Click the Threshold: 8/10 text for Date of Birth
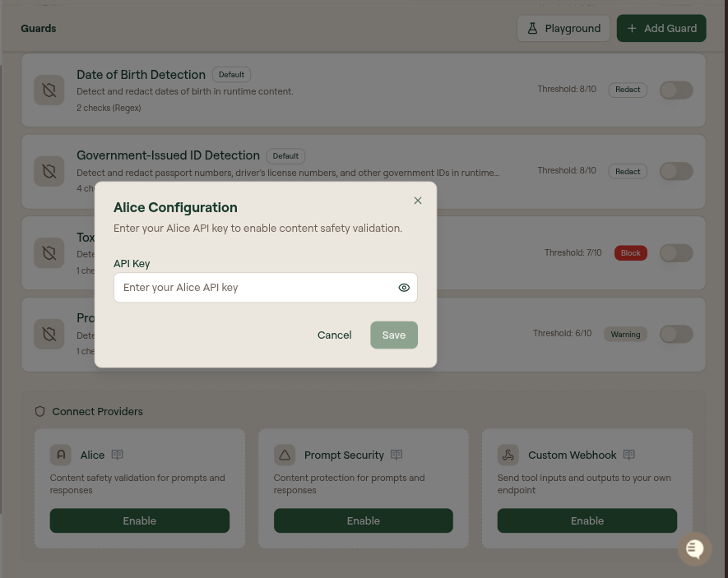This screenshot has width=728, height=578. tap(567, 89)
